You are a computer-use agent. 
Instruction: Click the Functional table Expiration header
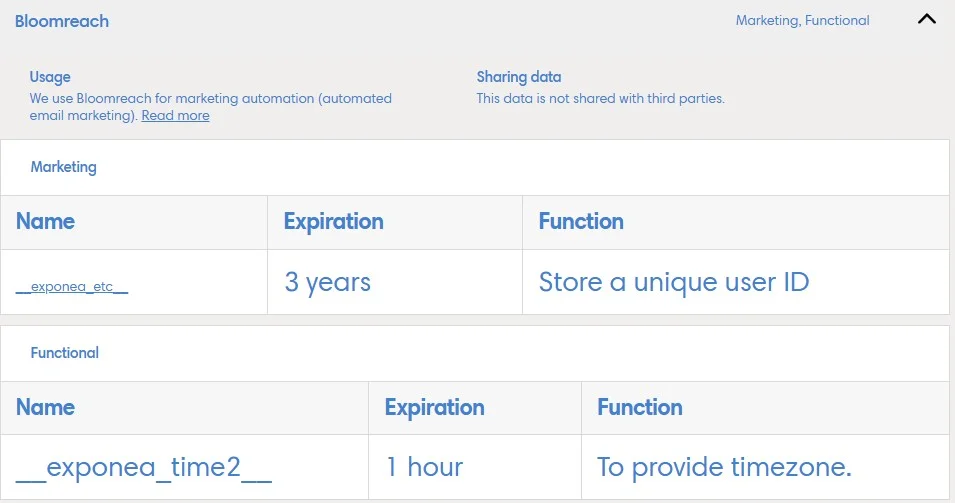[x=475, y=408]
